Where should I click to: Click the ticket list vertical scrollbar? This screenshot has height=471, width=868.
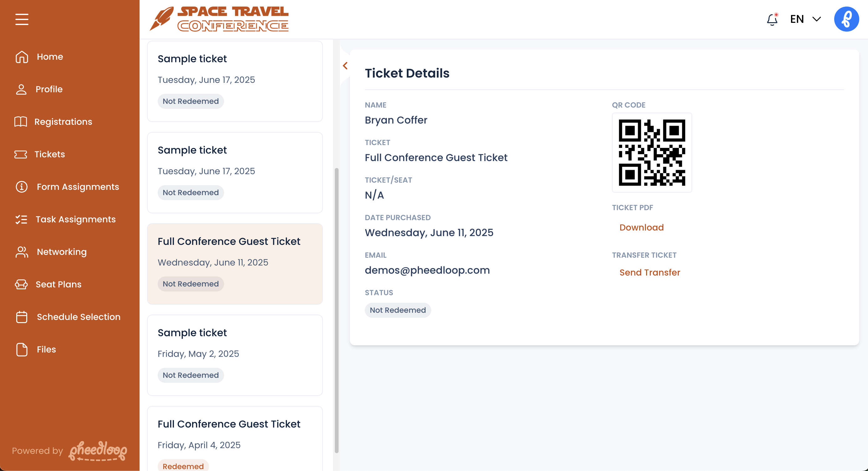pyautogui.click(x=336, y=310)
